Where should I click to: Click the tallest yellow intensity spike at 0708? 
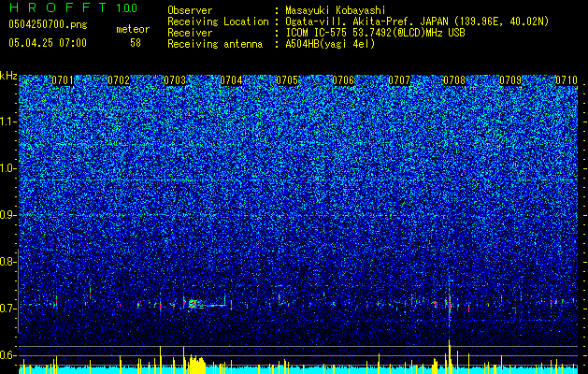click(x=449, y=356)
